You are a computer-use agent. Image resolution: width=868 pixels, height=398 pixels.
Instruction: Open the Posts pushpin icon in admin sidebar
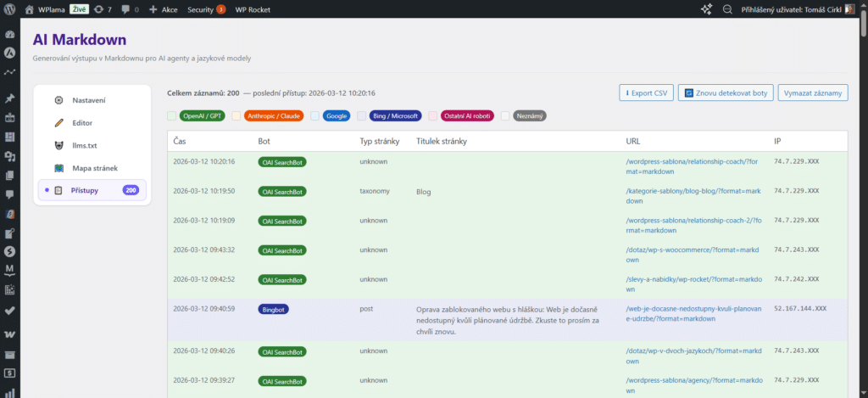[9, 98]
